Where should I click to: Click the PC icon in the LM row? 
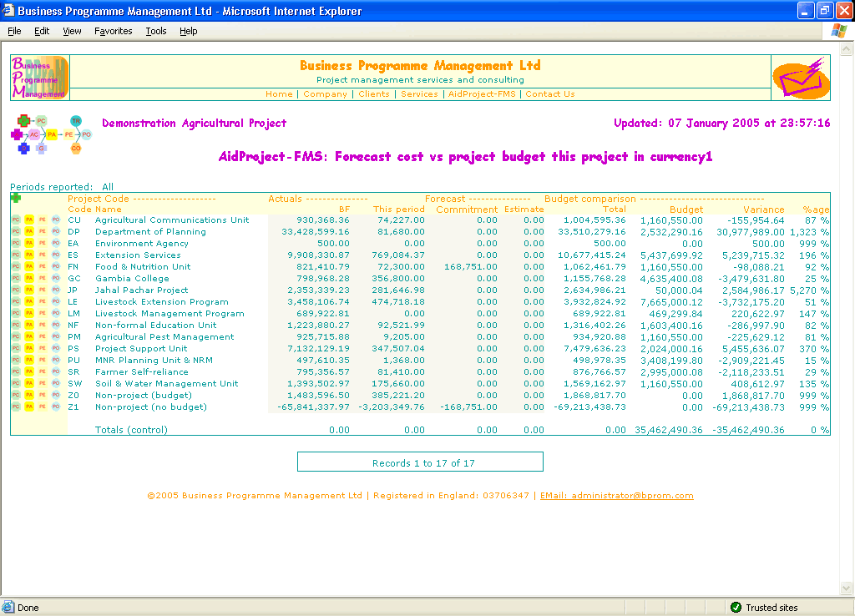[16, 314]
